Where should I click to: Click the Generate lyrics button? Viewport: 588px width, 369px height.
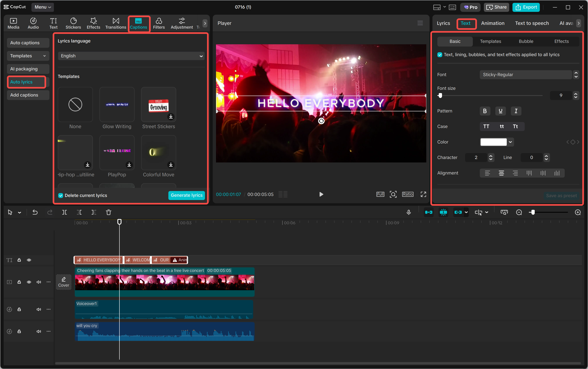(186, 195)
